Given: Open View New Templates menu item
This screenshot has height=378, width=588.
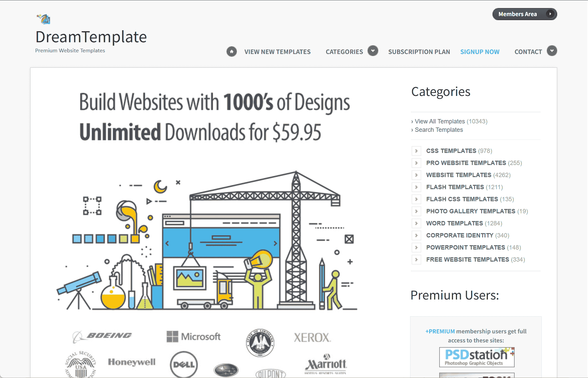Looking at the screenshot, I should (277, 52).
